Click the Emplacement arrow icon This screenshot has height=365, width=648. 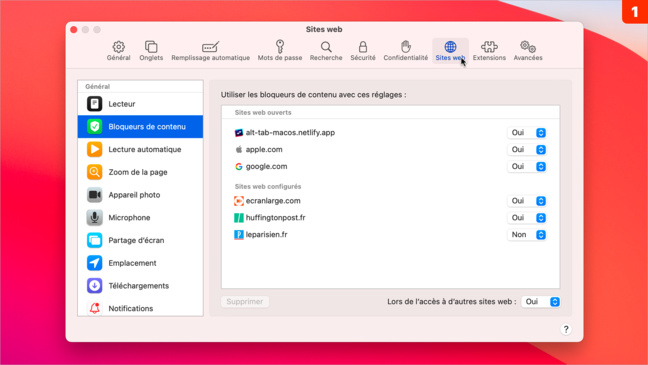[x=94, y=263]
